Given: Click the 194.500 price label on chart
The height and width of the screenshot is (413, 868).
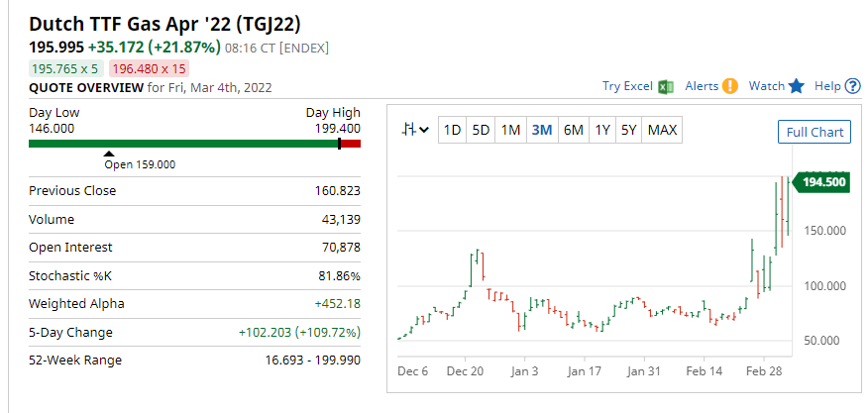Looking at the screenshot, I should tap(821, 182).
